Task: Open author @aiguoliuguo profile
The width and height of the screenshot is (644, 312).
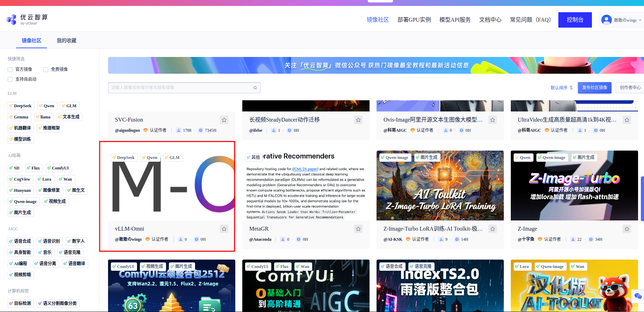Action: coord(127,130)
